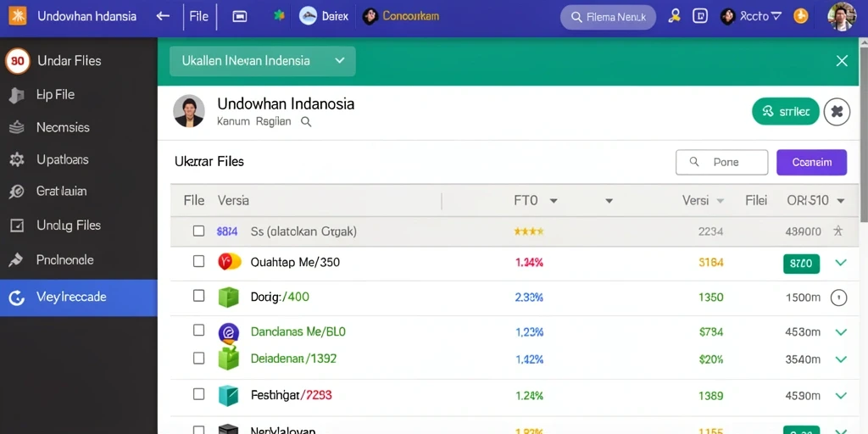Image resolution: width=868 pixels, height=434 pixels.
Task: Close the green banner with the X
Action: [x=842, y=61]
